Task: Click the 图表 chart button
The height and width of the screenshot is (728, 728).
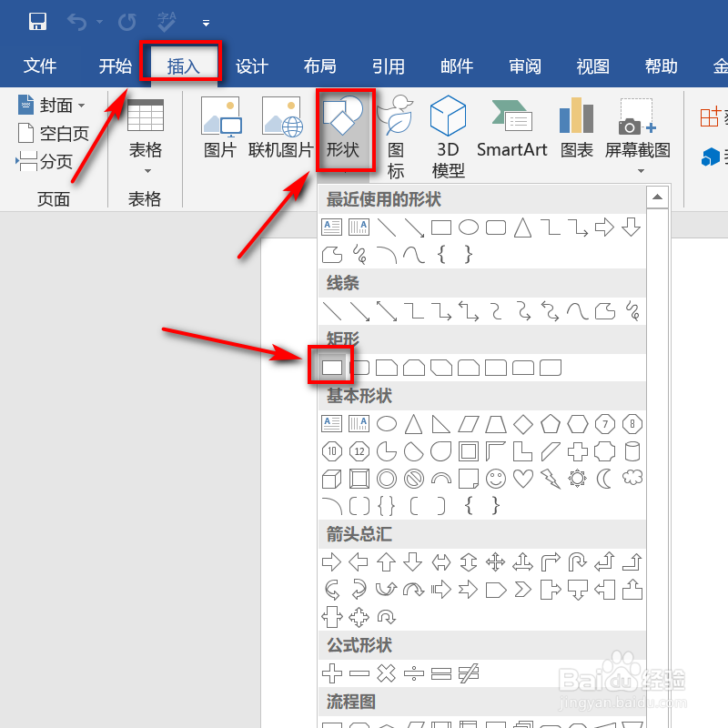Action: [577, 127]
